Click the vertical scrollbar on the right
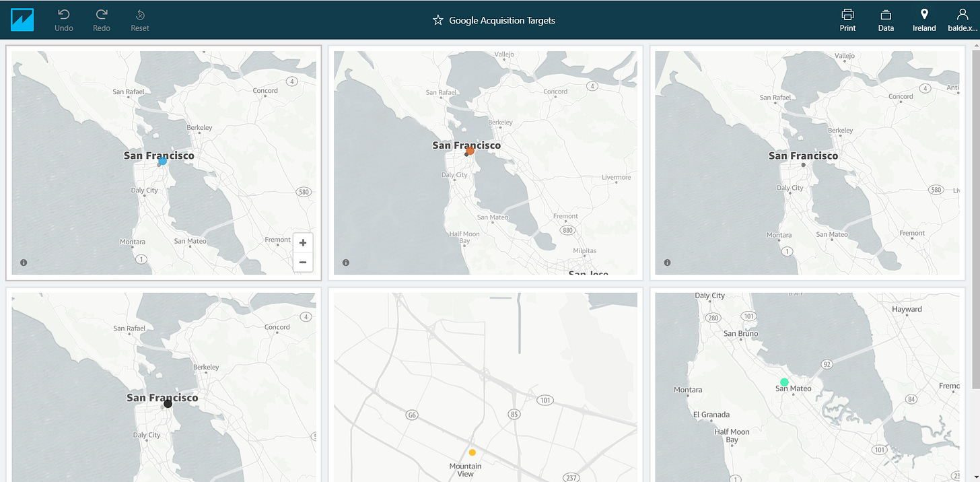 click(x=975, y=215)
